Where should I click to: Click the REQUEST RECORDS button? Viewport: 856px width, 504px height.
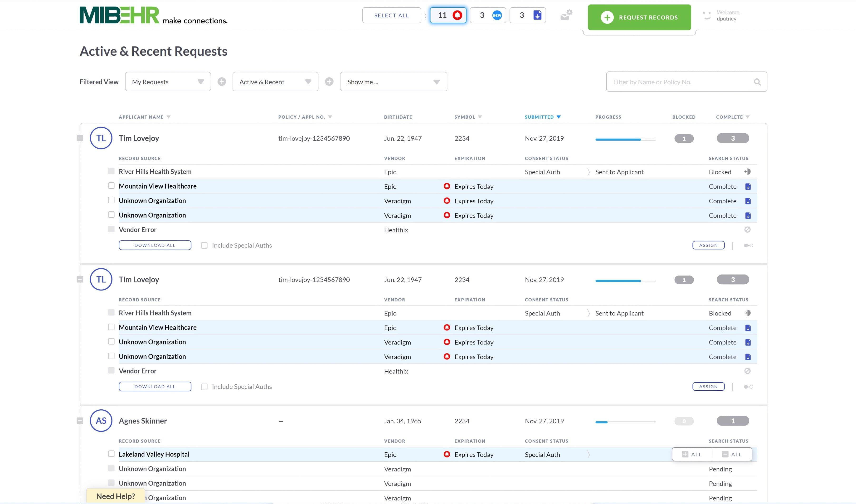point(639,17)
